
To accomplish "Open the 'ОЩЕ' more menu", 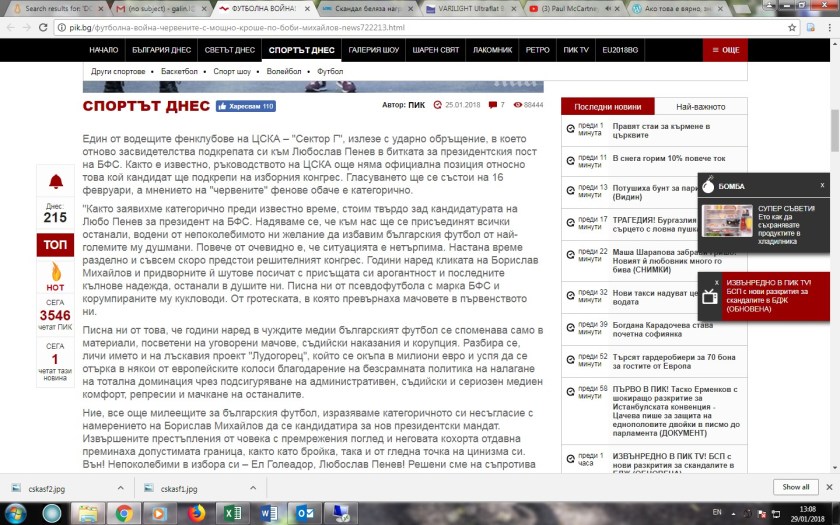I will (725, 50).
